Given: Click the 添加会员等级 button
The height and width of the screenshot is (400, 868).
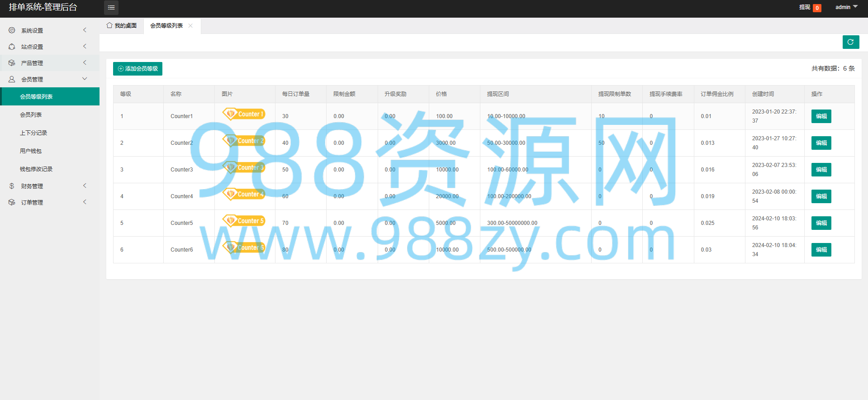Looking at the screenshot, I should (138, 69).
